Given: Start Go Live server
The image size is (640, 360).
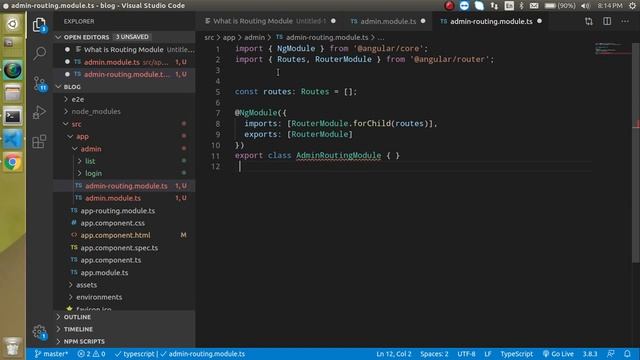Looking at the screenshot, I should tap(558, 354).
